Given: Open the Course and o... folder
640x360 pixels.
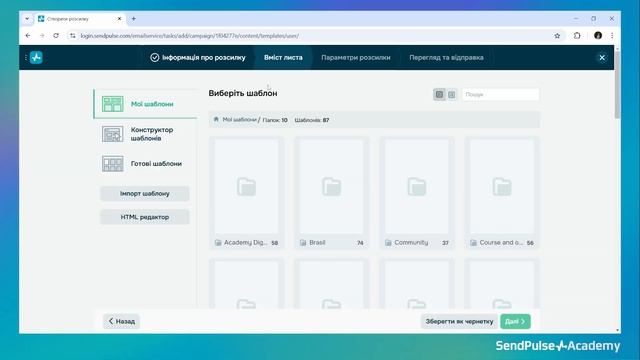Looking at the screenshot, I should pos(502,193).
